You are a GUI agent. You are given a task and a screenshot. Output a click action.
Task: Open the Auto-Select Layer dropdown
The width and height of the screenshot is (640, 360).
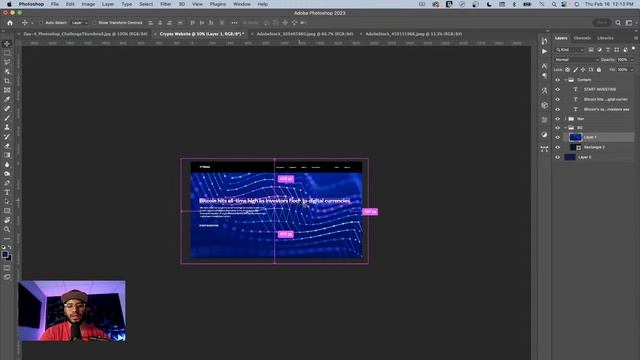point(80,23)
